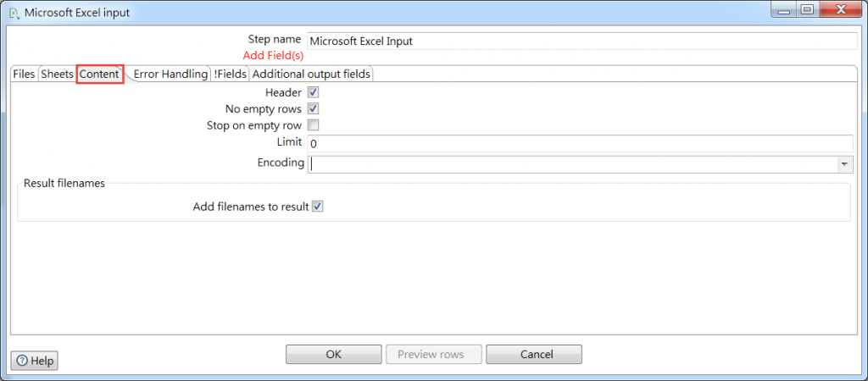The width and height of the screenshot is (868, 381).
Task: Click the Limit input field
Action: [x=580, y=143]
